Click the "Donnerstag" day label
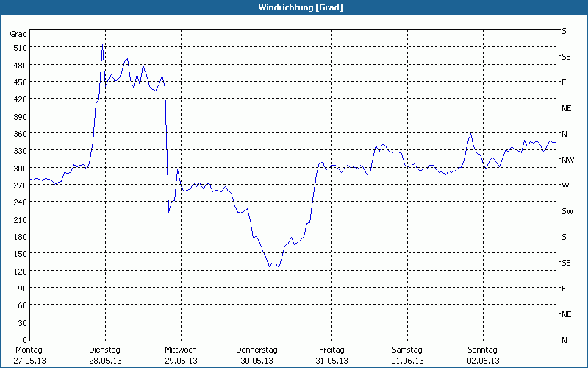Viewport: 588px width, 368px height. click(257, 350)
